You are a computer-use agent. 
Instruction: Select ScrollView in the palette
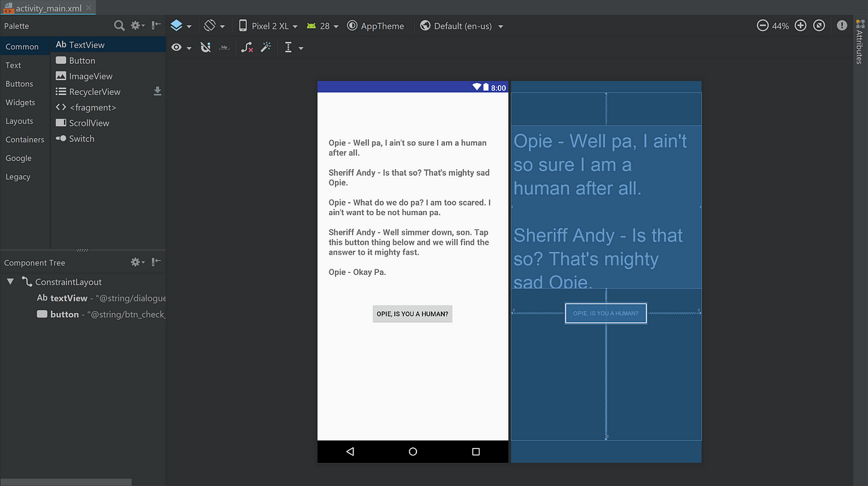coord(108,123)
